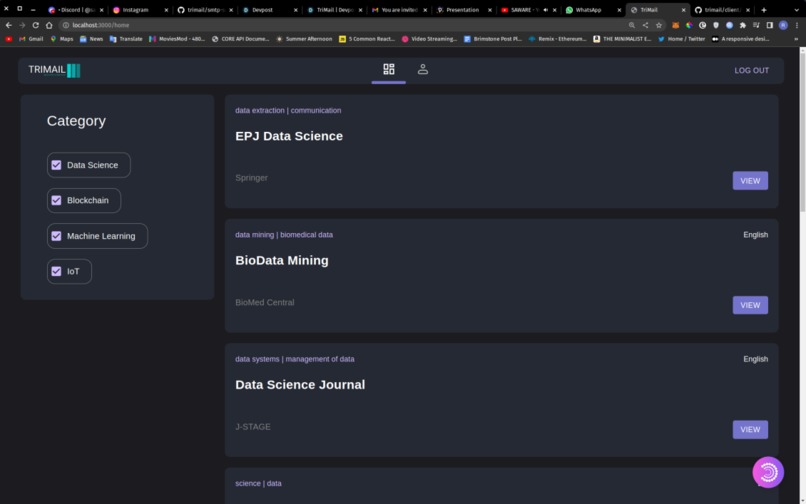Show more bookmarks with the chevron
Screen dimensions: 806x504
click(x=796, y=39)
